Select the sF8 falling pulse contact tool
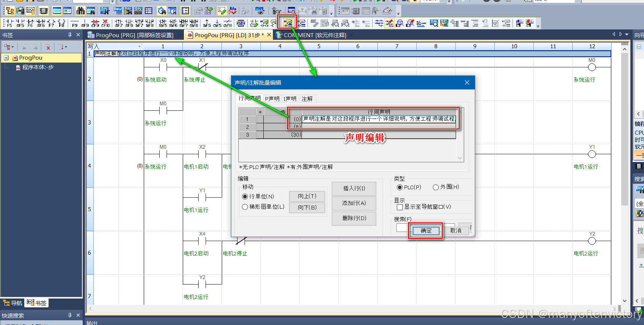 coord(129,23)
